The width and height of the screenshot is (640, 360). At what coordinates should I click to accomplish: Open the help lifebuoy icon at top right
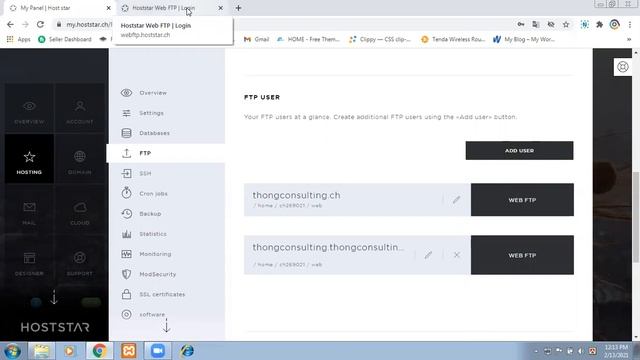tap(622, 67)
